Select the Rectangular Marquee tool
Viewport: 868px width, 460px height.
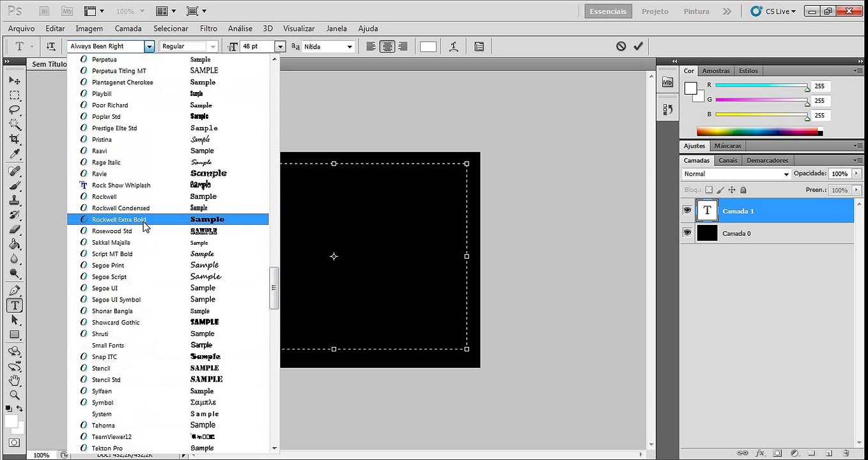pos(14,95)
